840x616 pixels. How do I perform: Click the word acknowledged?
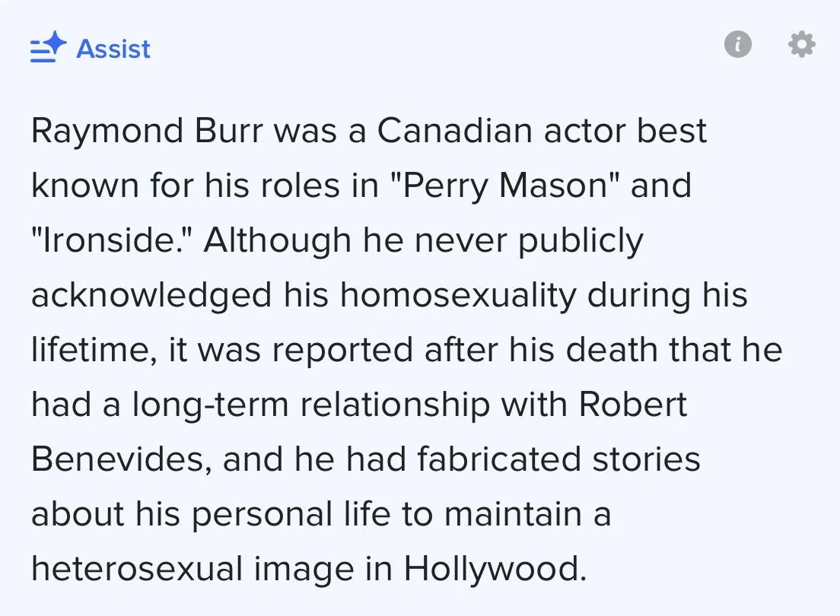point(151,295)
